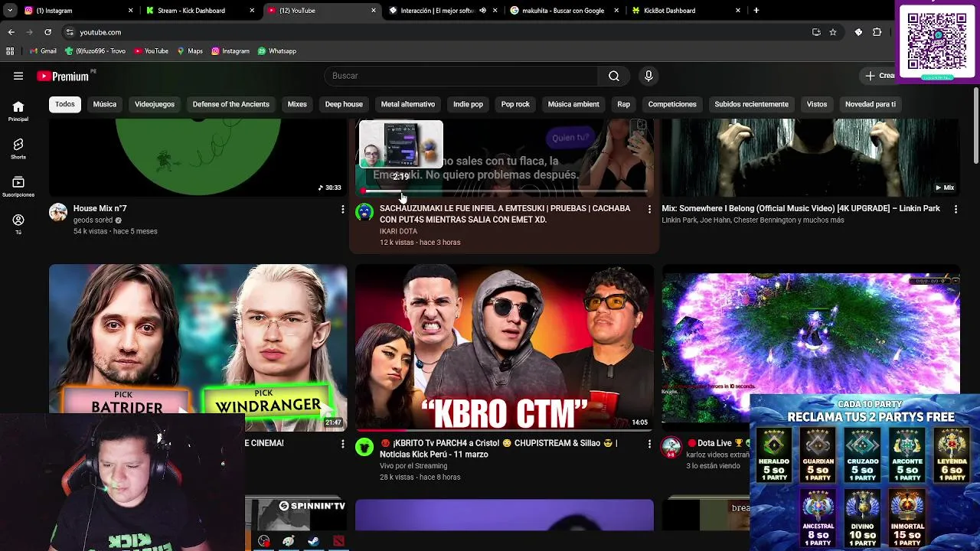Open Suscripciones in the sidebar
This screenshot has width=980, height=551.
tap(18, 187)
